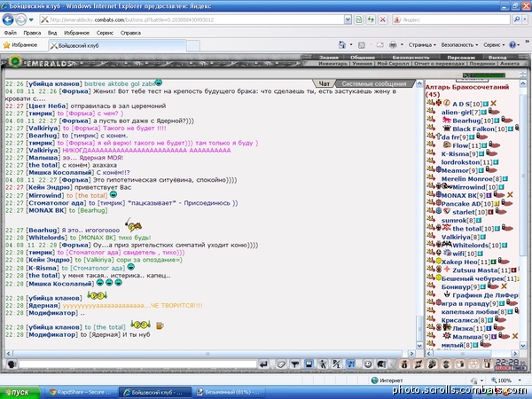Click the third pink icon after money bag
Image resolution: width=532 pixels, height=399 pixels.
point(446,364)
